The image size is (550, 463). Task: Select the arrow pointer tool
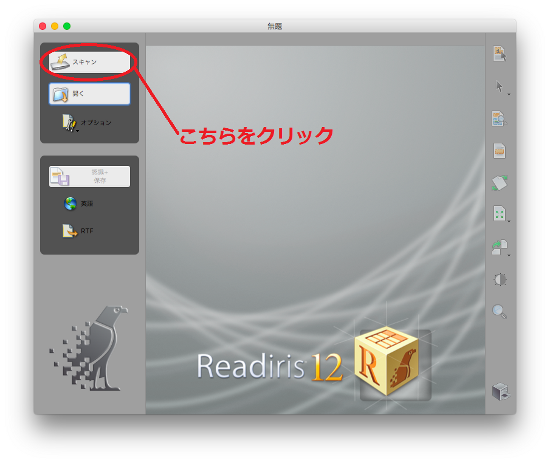click(499, 86)
